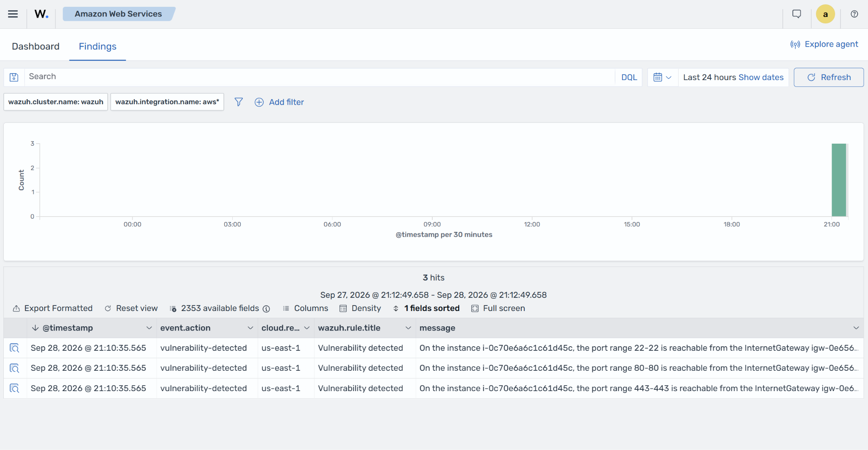The height and width of the screenshot is (450, 868).
Task: Select the Findings tab
Action: [x=97, y=46]
